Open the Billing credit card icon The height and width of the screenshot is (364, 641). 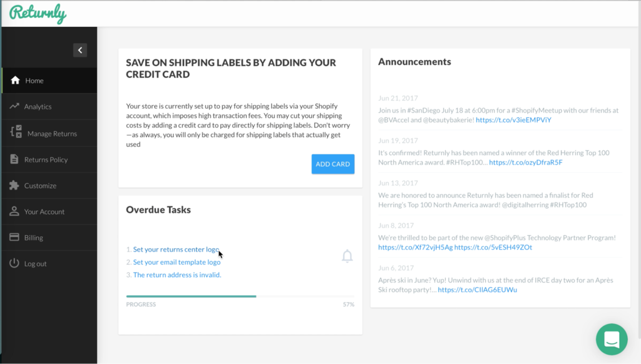pos(14,237)
